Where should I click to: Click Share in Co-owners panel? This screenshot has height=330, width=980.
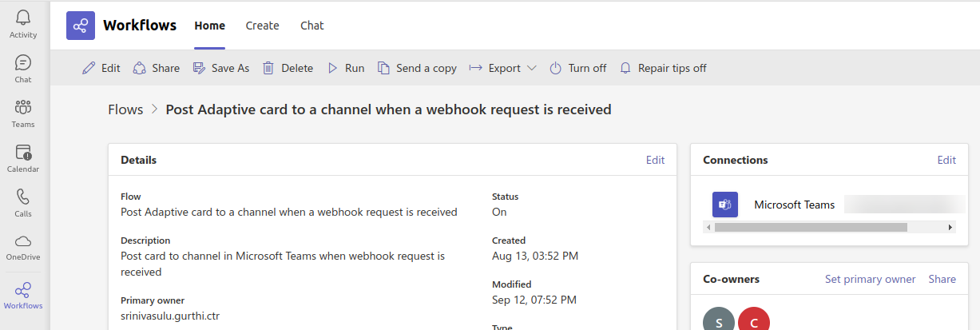[x=942, y=279]
